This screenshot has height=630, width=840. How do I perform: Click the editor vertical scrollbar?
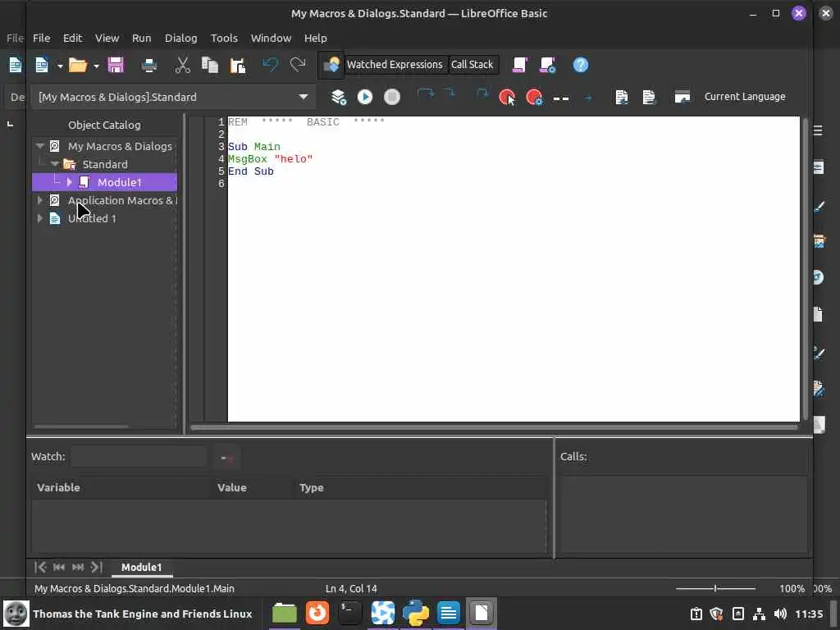(x=805, y=269)
